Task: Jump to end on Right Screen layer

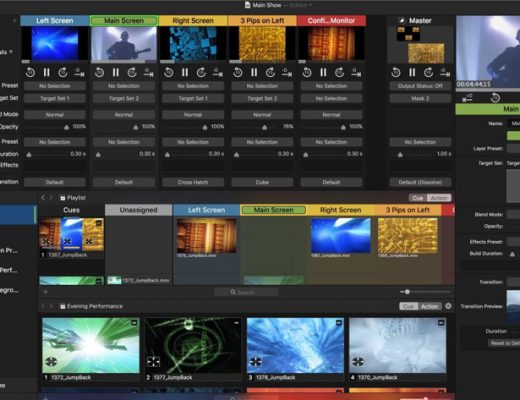Action: 218,72
